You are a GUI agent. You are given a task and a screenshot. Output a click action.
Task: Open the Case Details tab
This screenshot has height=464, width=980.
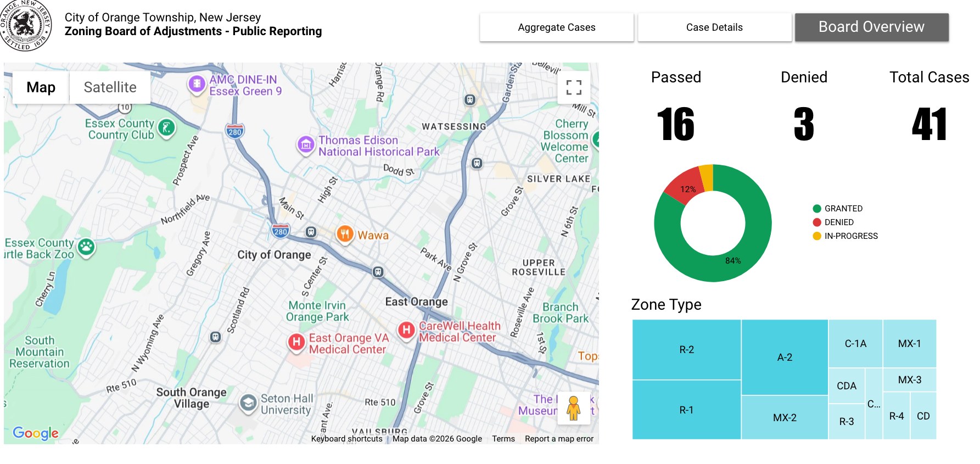714,27
